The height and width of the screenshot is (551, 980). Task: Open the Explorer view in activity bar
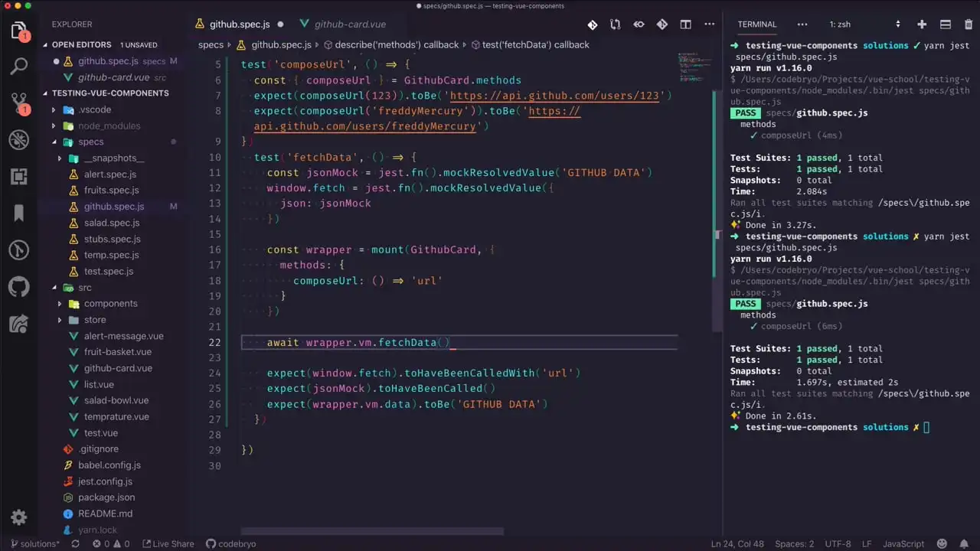19,31
